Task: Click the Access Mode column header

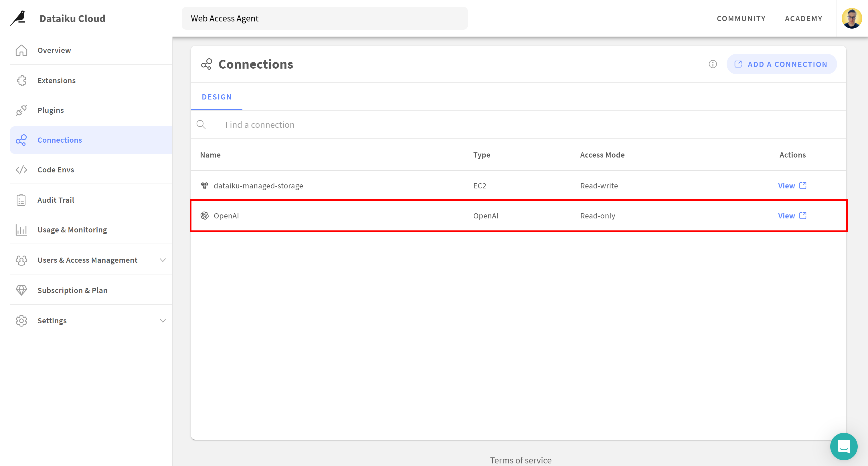Action: (602, 155)
